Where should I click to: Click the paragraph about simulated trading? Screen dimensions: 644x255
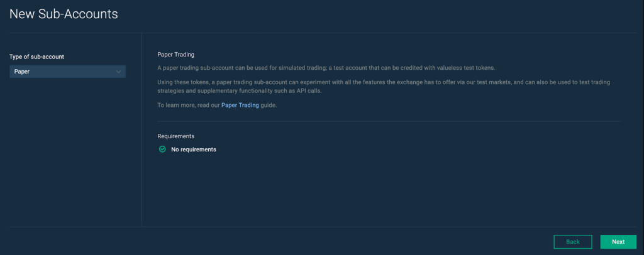tap(326, 68)
